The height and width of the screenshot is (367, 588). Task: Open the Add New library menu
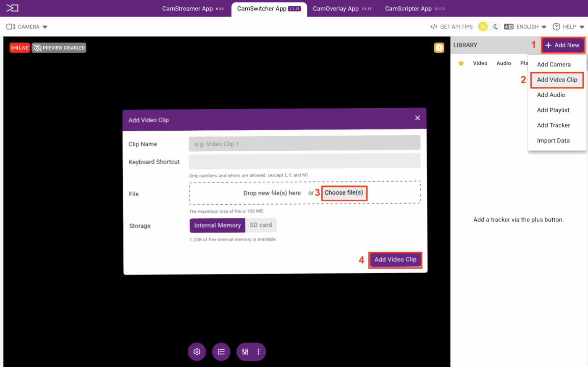562,45
